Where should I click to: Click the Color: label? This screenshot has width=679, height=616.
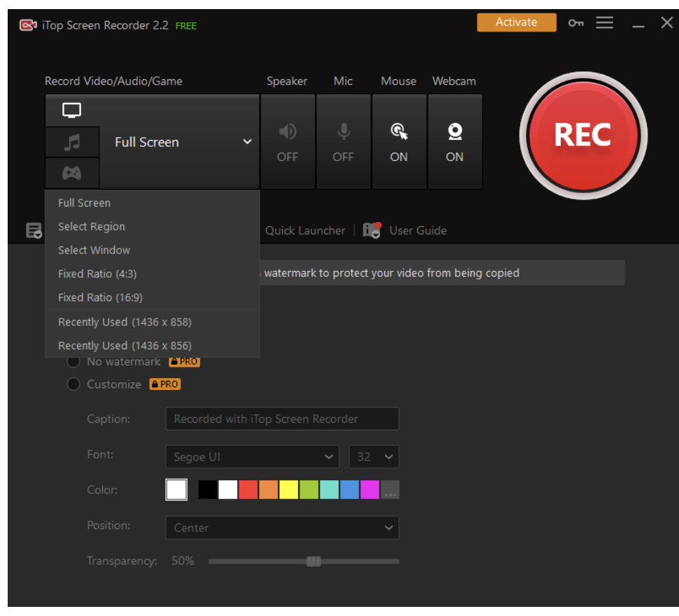(x=102, y=490)
